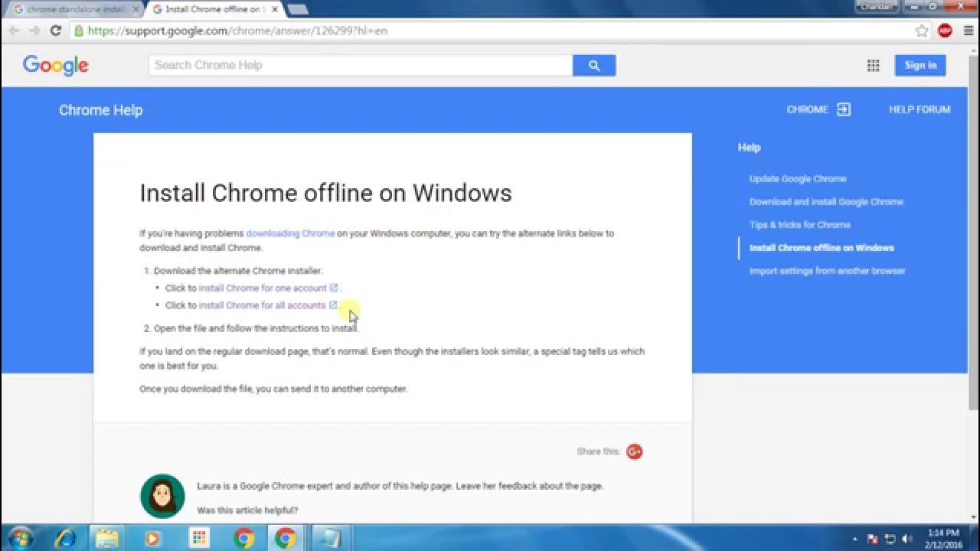
Task: Click the browser back arrow
Action: (14, 31)
